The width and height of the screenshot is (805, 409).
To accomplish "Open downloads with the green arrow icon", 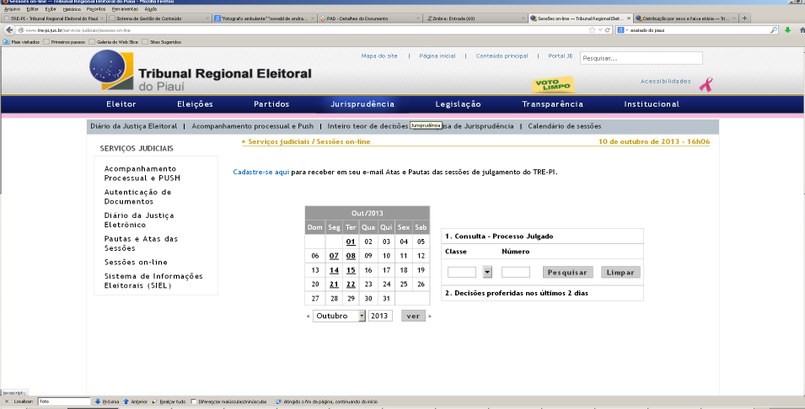I will 788,30.
